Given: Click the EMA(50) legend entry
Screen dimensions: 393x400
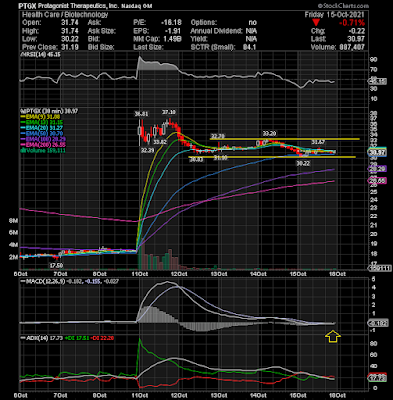Looking at the screenshot, I should coord(43,133).
